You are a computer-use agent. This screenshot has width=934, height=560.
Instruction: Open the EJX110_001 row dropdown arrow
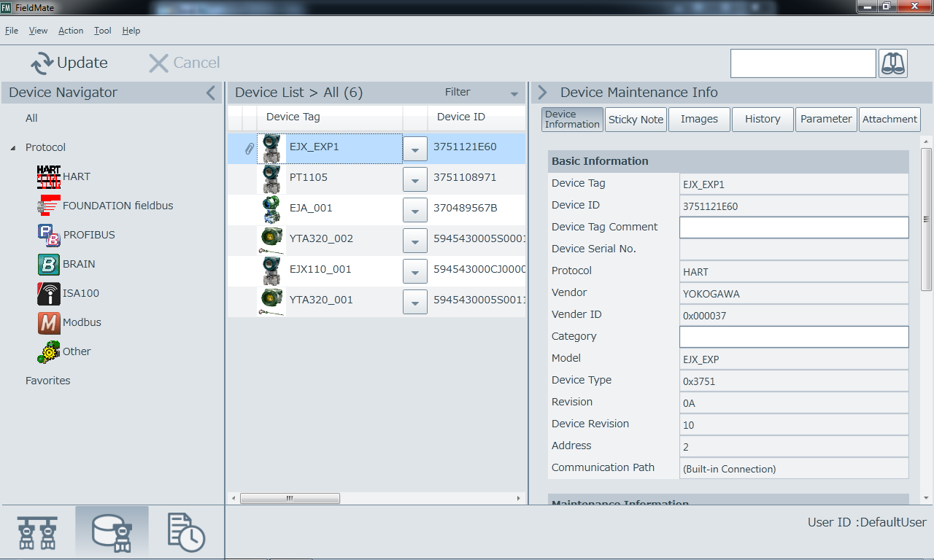point(415,271)
